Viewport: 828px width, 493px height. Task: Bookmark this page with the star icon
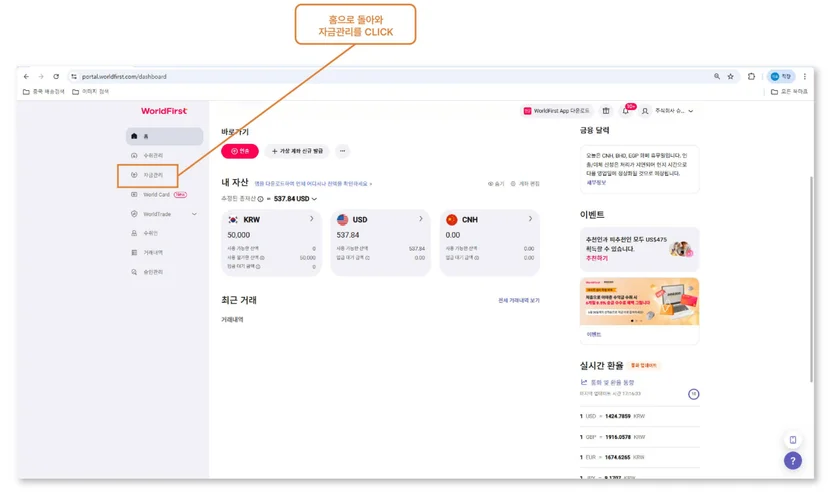pyautogui.click(x=731, y=77)
